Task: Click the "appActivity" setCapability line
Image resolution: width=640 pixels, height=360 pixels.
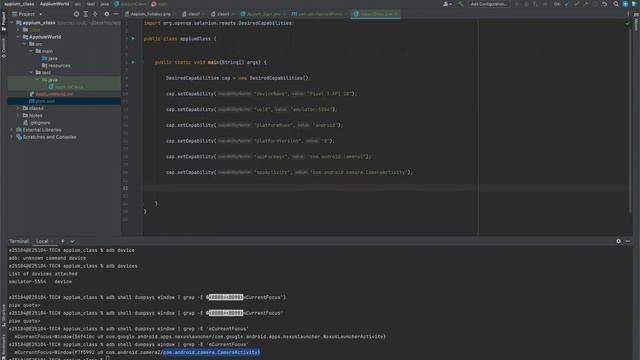Action: [289, 172]
